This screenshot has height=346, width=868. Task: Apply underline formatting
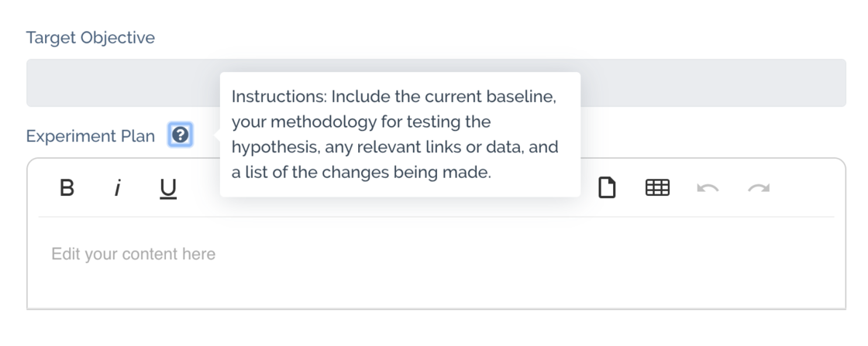coord(167,188)
